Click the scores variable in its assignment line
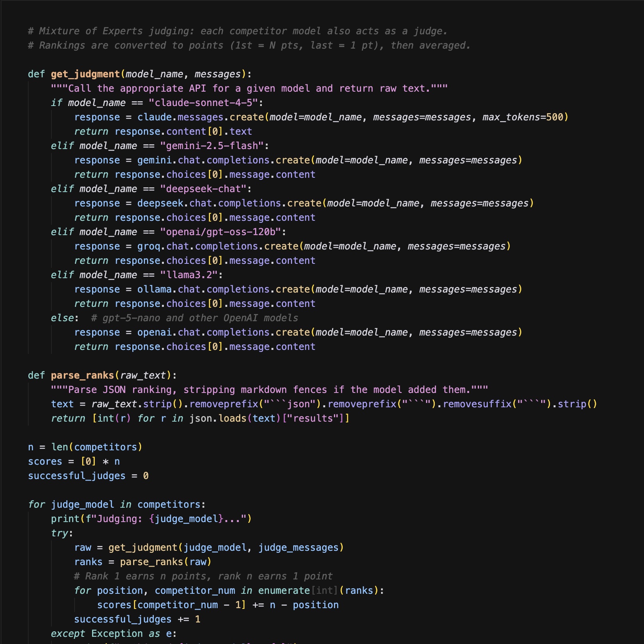The height and width of the screenshot is (644, 644). tap(45, 461)
